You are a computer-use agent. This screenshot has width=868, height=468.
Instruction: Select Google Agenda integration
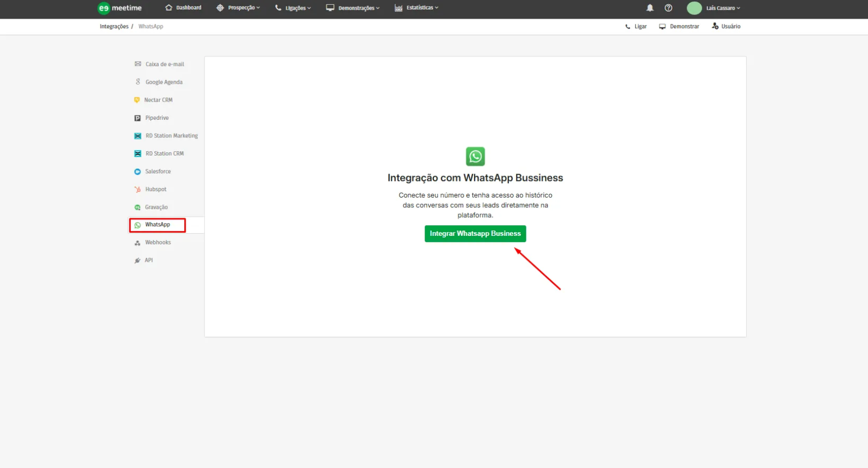(x=164, y=82)
